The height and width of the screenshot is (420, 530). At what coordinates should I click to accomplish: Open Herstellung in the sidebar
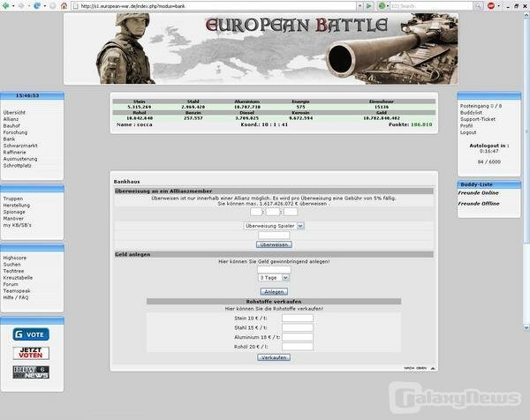[x=17, y=205]
